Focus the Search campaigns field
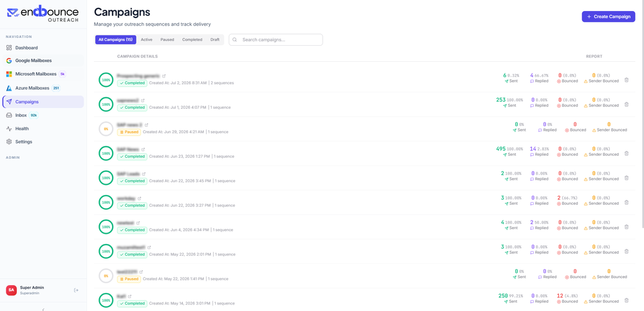 (x=276, y=40)
